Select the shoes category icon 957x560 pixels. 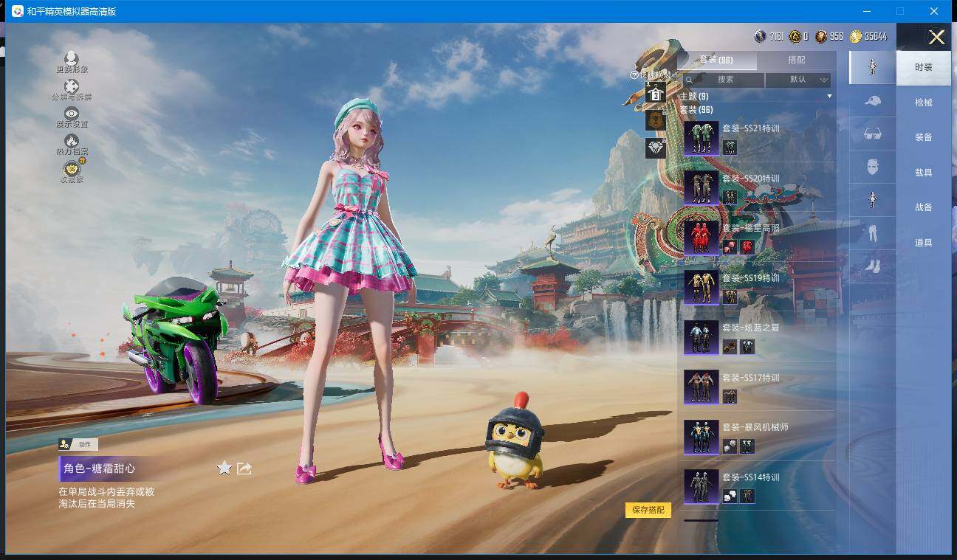[x=872, y=266]
